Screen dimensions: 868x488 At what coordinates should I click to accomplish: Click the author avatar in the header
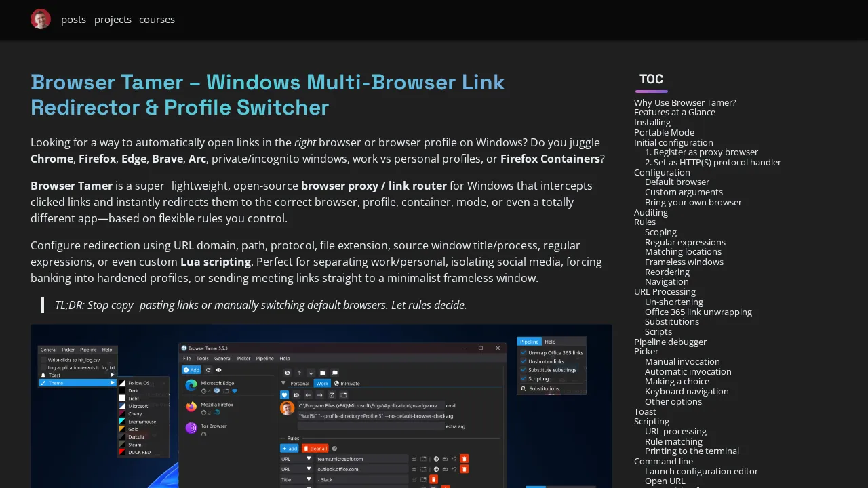pyautogui.click(x=41, y=19)
